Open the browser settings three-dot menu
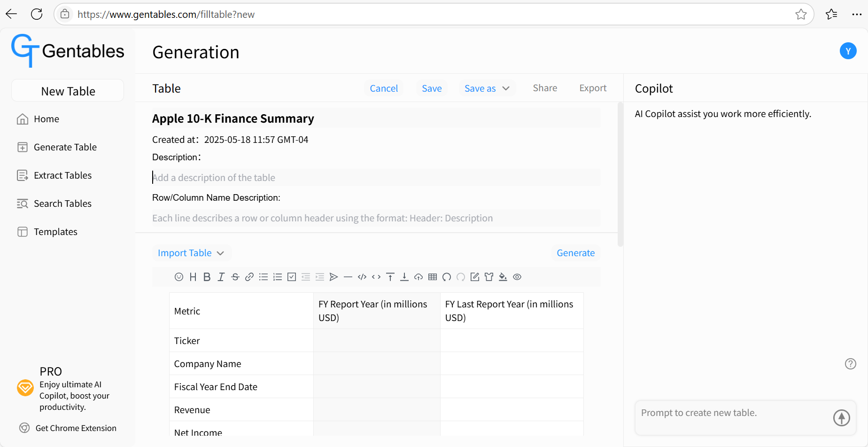 tap(857, 14)
